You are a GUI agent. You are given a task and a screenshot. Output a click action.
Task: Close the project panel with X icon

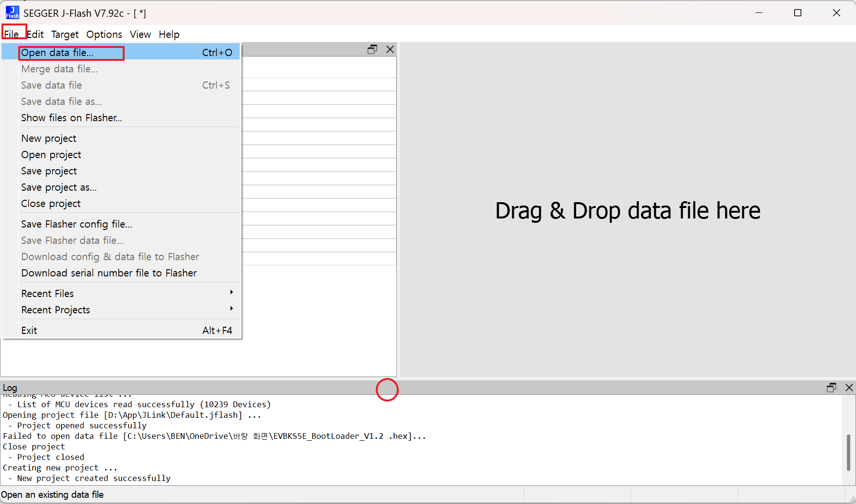click(390, 49)
